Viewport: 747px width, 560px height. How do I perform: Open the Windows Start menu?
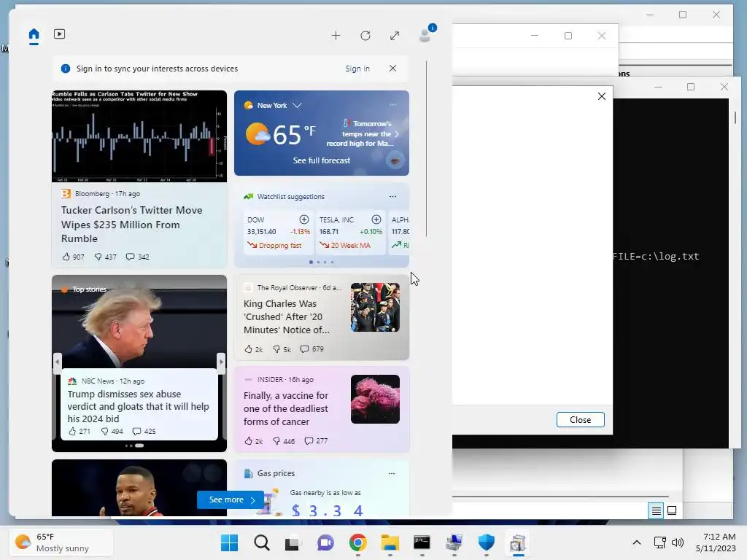click(x=230, y=542)
